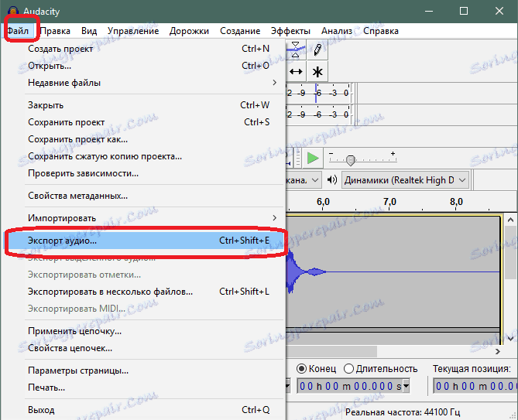Click the Audacity title bar app icon

pyautogui.click(x=13, y=12)
